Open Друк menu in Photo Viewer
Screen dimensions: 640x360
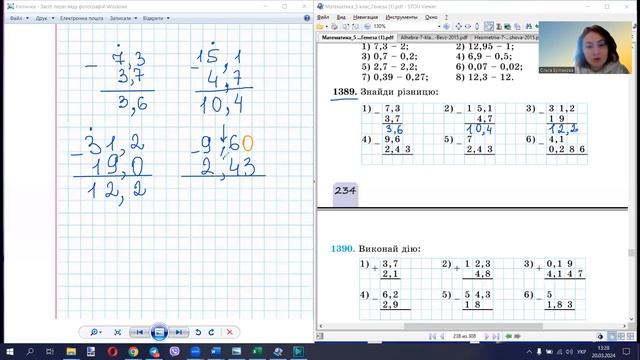(45, 18)
